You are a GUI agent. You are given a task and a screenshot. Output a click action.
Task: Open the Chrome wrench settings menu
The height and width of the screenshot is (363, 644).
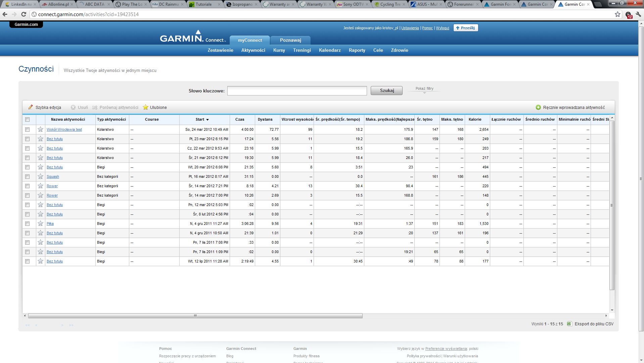pos(638,14)
